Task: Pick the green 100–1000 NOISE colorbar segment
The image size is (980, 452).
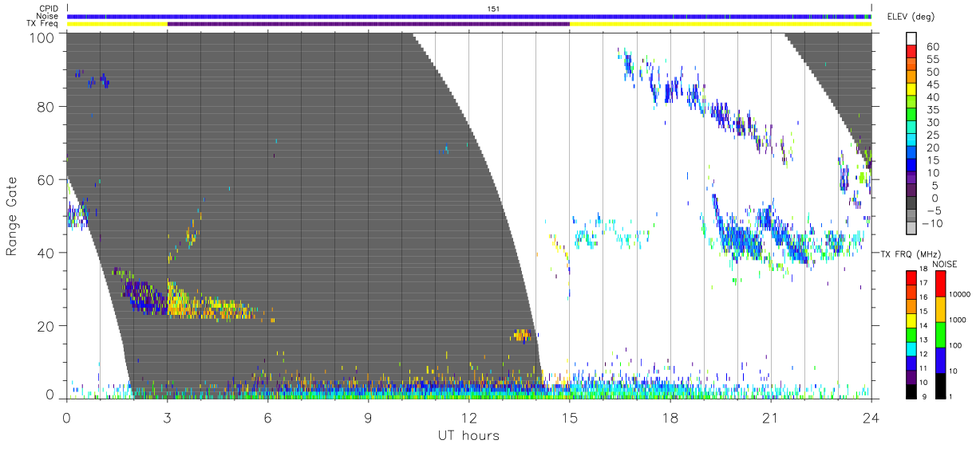Action: [939, 334]
